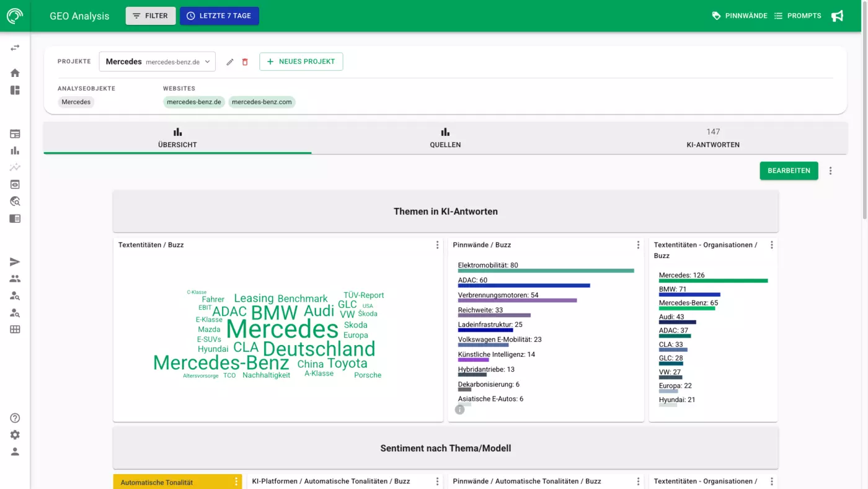Open the project selector dropdown showing Mercedes

pos(157,61)
